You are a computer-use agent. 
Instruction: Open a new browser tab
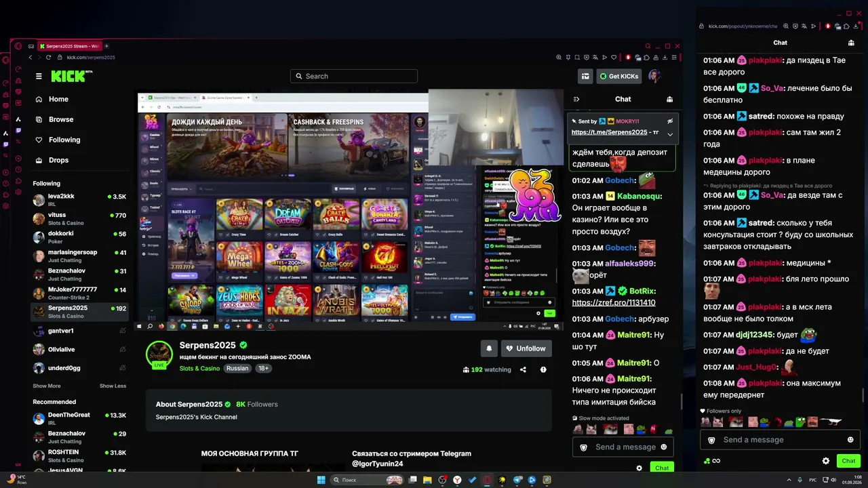point(106,46)
